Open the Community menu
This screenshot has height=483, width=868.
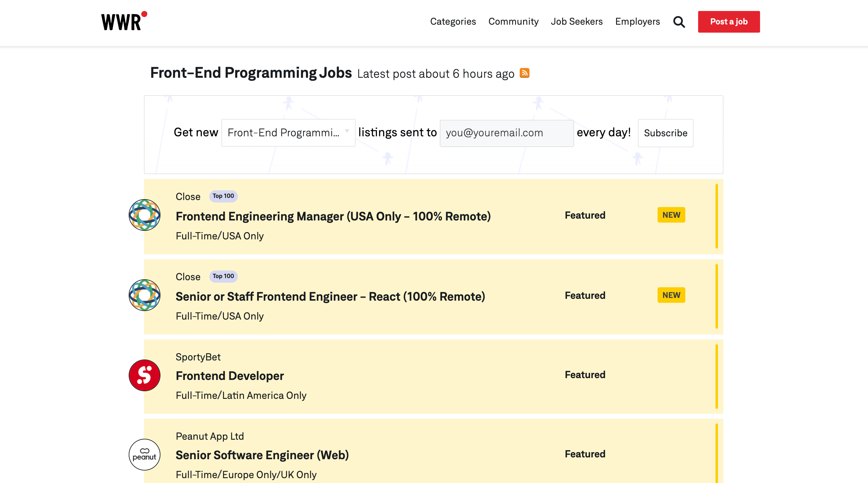(x=513, y=22)
